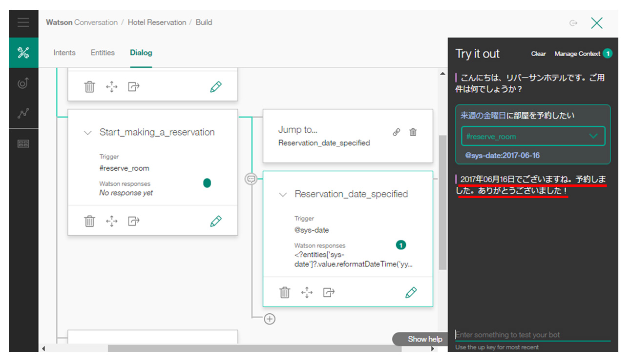Click jump-to icon on topmost node
This screenshot has height=364, width=632.
pos(134,87)
